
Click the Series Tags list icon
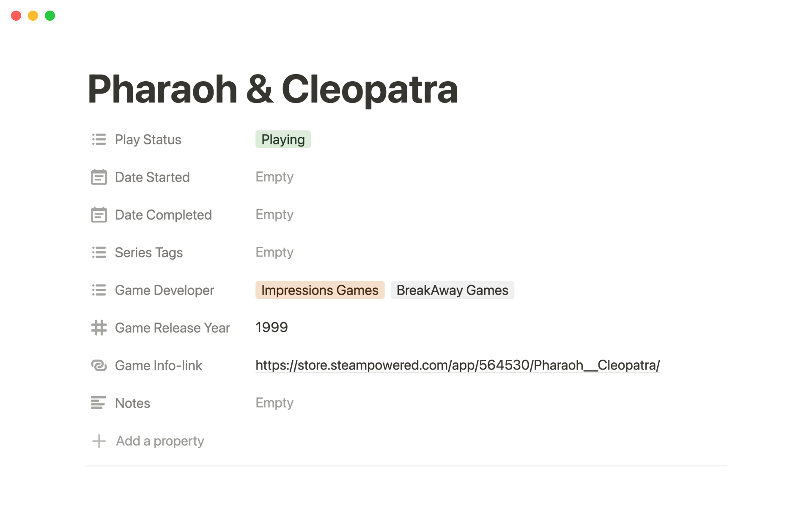pyautogui.click(x=99, y=252)
